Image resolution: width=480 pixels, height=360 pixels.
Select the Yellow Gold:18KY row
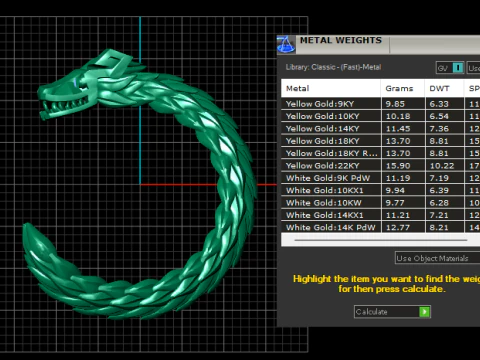(380, 141)
